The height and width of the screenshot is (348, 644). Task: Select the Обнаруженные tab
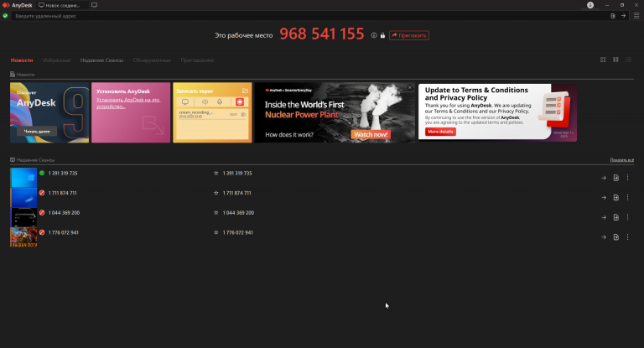click(152, 60)
